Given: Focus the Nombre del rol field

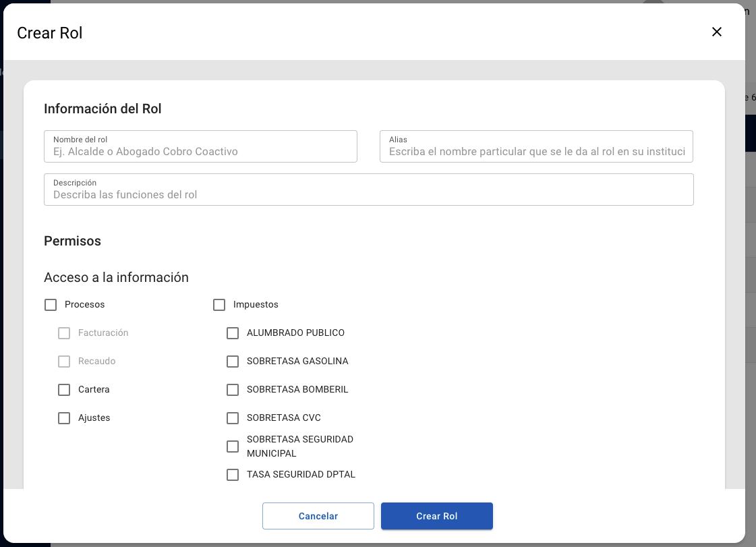Looking at the screenshot, I should coord(200,146).
